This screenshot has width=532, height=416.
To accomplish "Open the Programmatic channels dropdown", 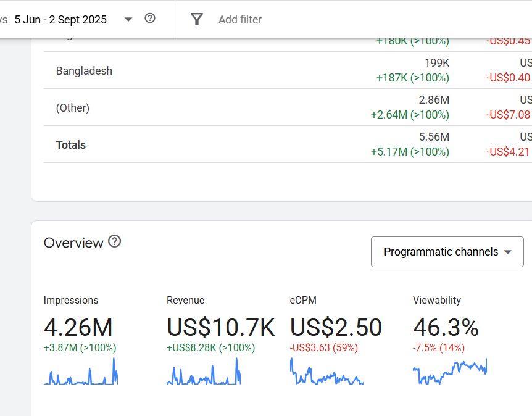I will [x=447, y=252].
